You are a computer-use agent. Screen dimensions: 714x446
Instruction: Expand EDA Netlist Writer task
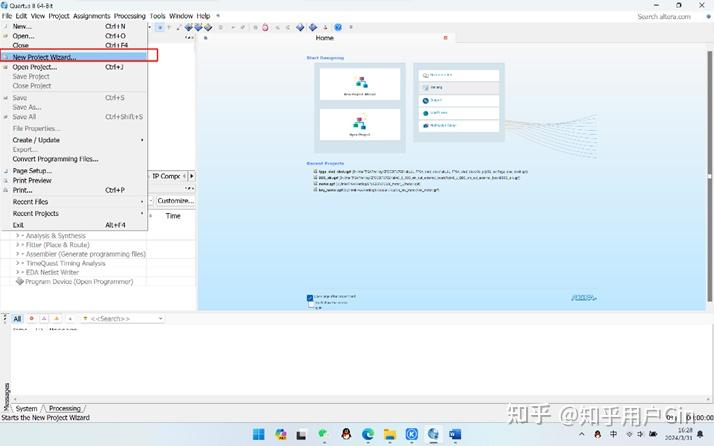coord(18,272)
